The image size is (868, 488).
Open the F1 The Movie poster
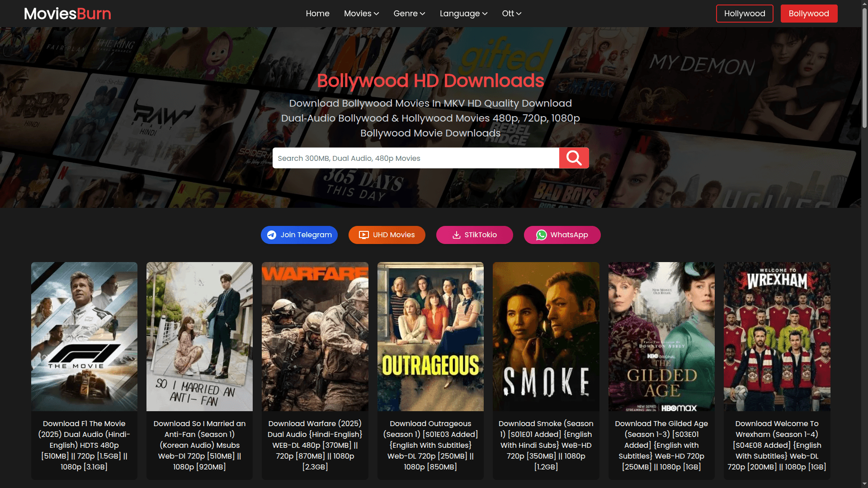[84, 337]
